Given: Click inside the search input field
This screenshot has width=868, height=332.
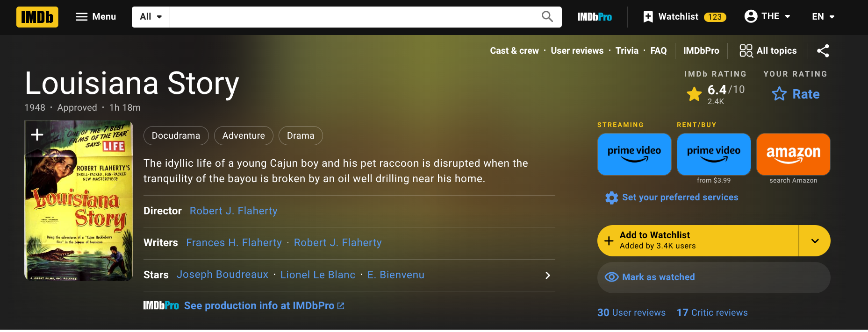Looking at the screenshot, I should click(x=354, y=17).
